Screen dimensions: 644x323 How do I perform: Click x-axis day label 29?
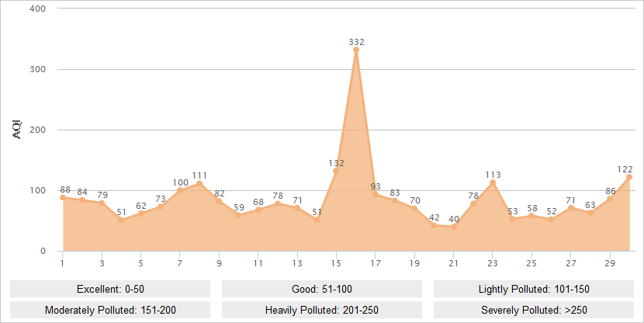(x=610, y=263)
